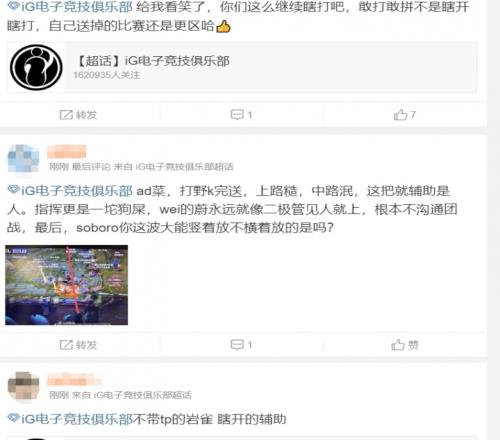
Task: Open the iG电子竞技俱乐部 tag in the '不带tp的岩雀' post
Action: [77, 419]
